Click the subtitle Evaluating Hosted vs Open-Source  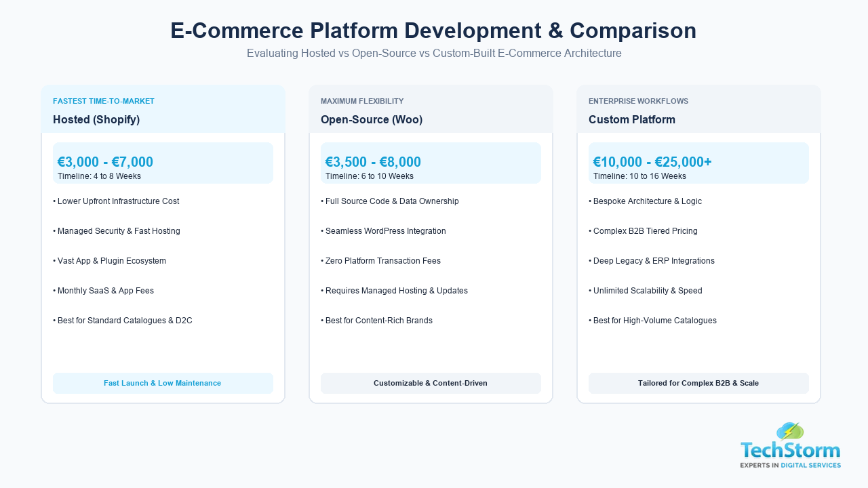tap(434, 53)
